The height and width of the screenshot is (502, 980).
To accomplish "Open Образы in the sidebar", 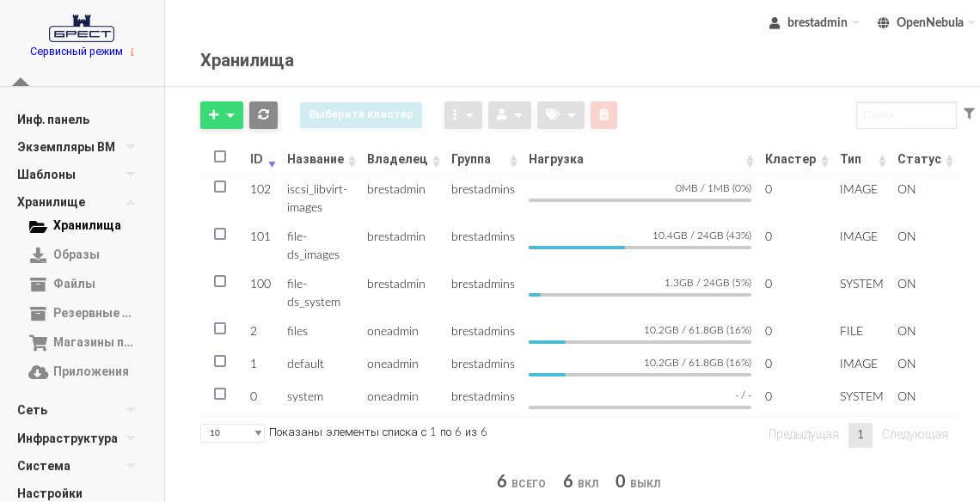I will coord(77,254).
